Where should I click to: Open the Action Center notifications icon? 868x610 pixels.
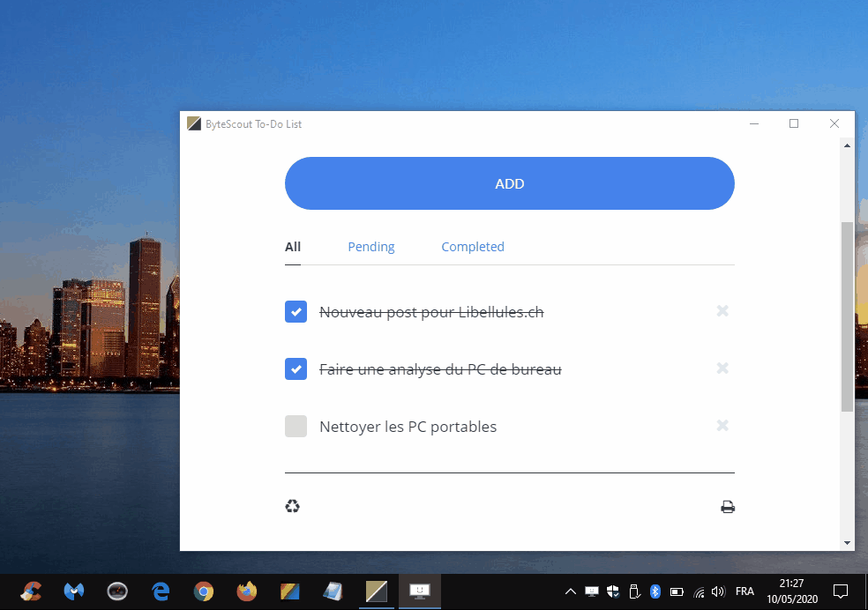[841, 591]
